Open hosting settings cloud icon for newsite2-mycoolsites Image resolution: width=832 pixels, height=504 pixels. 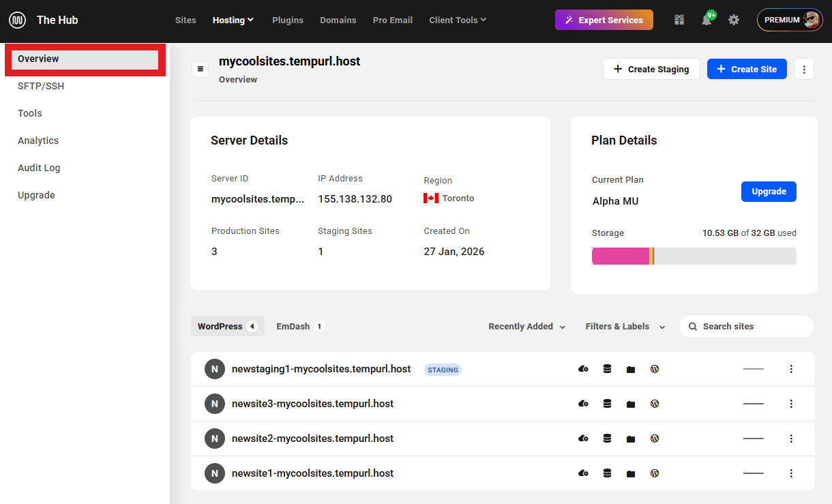pos(583,439)
